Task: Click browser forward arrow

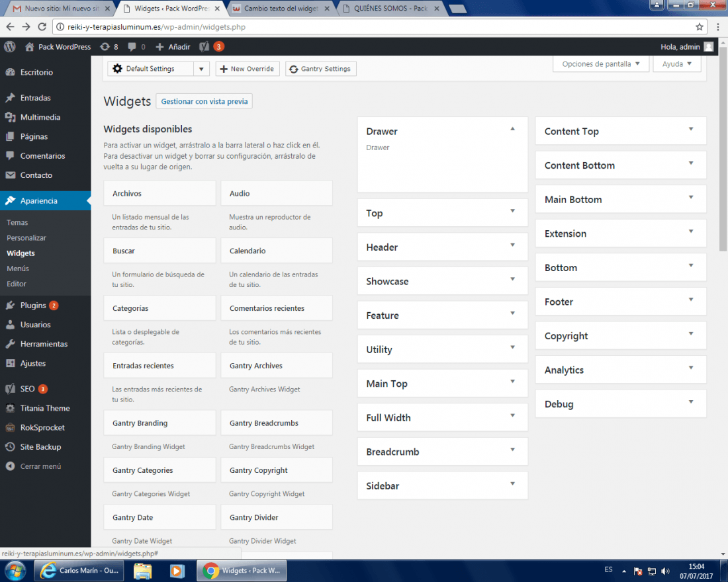Action: 26,27
